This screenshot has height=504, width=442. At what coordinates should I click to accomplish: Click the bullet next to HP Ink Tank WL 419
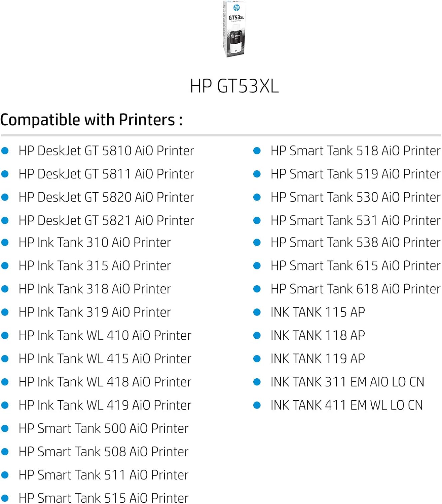5,405
